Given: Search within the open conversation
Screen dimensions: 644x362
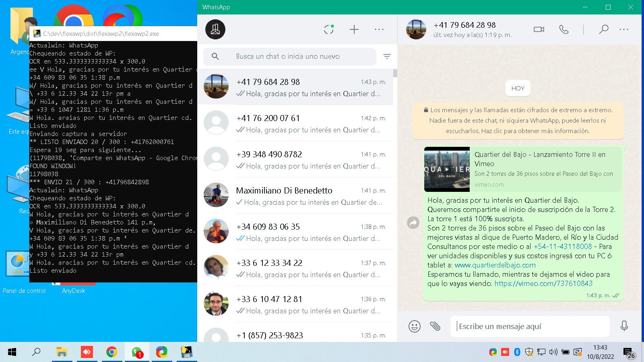Looking at the screenshot, I should pos(603,29).
